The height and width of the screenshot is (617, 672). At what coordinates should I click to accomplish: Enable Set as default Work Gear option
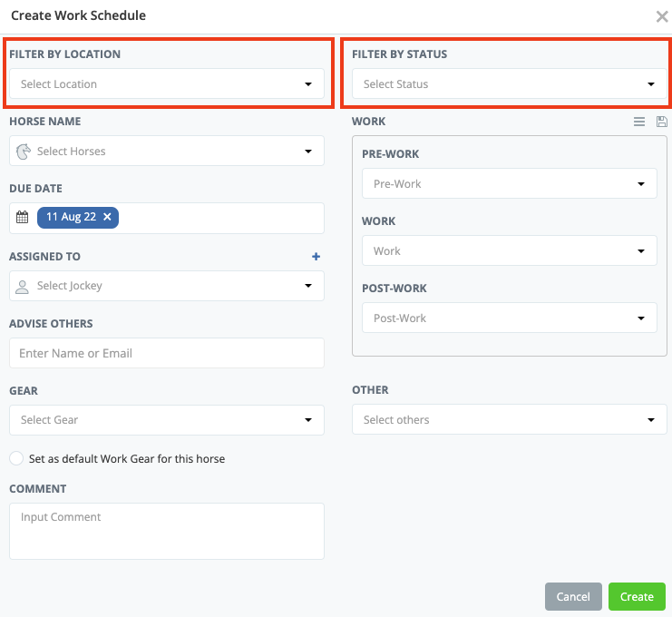16,458
